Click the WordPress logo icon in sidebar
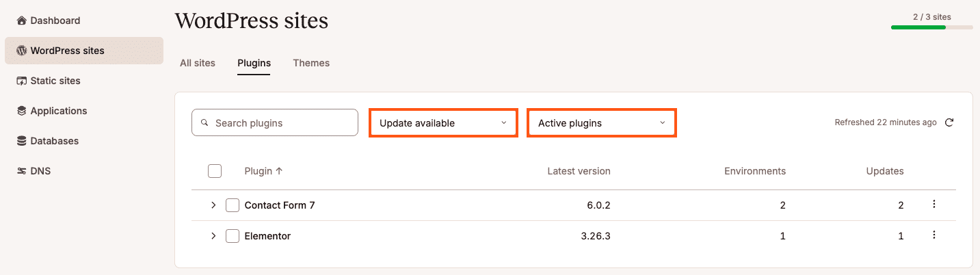980x275 pixels. [x=21, y=51]
